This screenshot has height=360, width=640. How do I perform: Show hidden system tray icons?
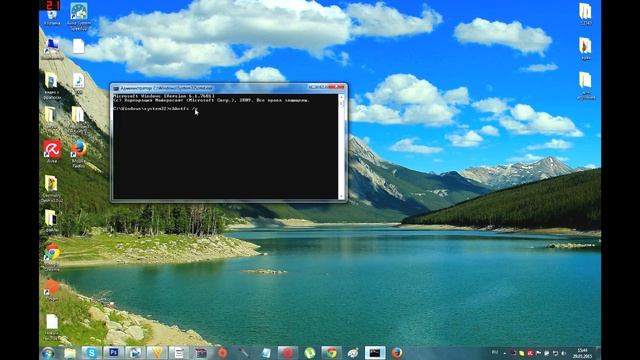click(505, 353)
